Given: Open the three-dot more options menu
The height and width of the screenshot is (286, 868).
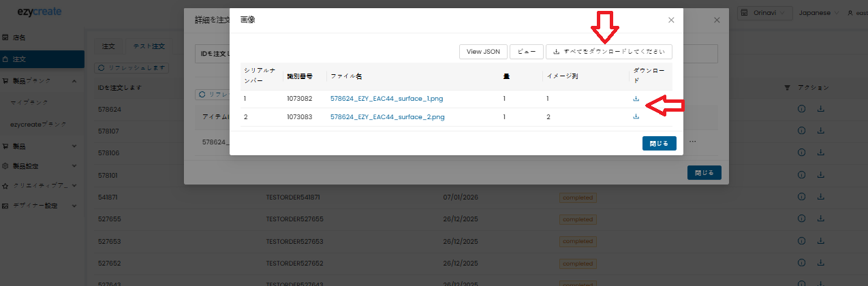Looking at the screenshot, I should tap(693, 142).
